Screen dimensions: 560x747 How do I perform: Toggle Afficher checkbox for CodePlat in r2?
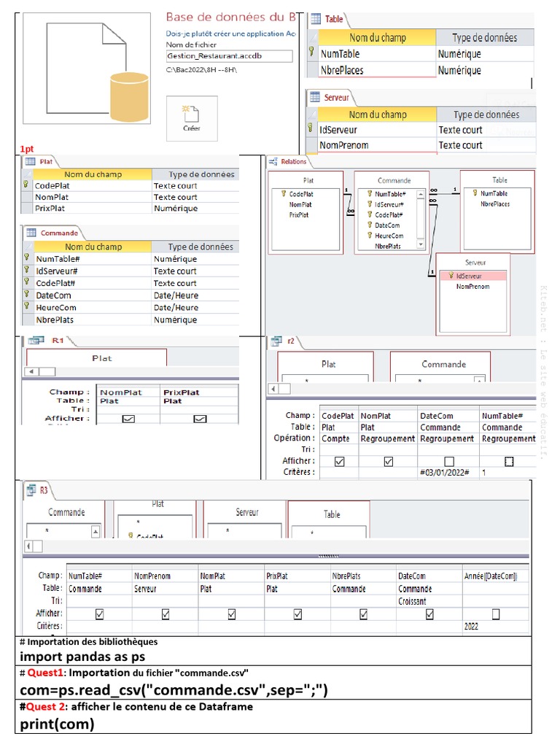[340, 462]
